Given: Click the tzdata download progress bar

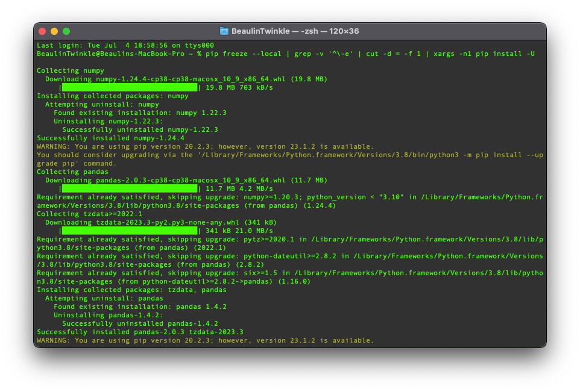Looking at the screenshot, I should point(130,231).
